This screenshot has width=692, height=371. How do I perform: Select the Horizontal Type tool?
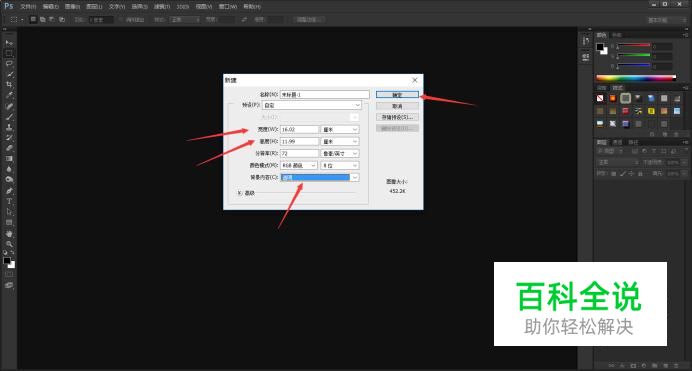(9, 202)
